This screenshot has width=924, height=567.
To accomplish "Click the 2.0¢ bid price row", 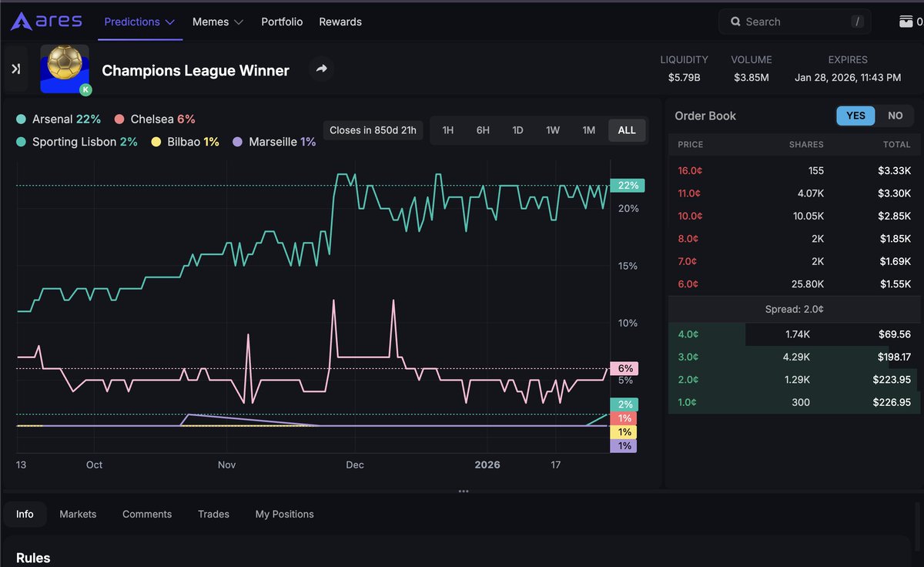I will (x=794, y=380).
